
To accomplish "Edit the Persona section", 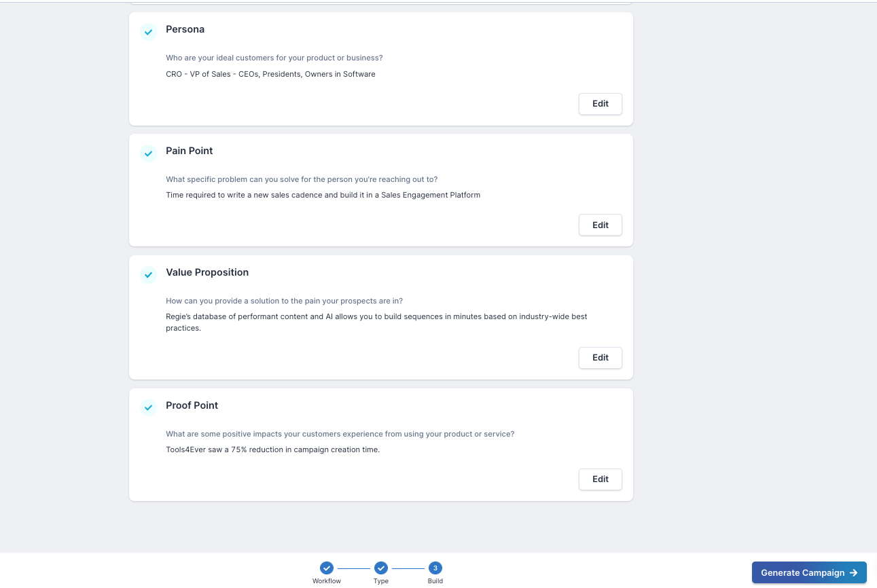I will (600, 104).
